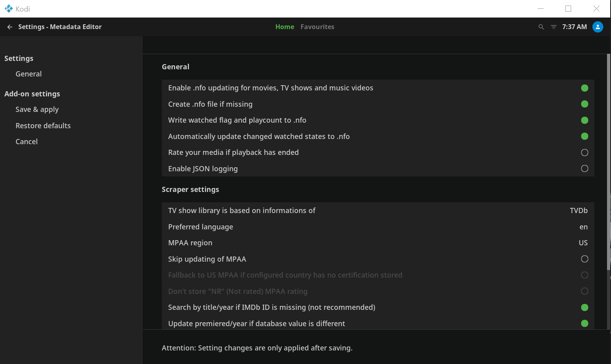Image resolution: width=611 pixels, height=364 pixels.
Task: Go to the Home tab
Action: tap(285, 27)
